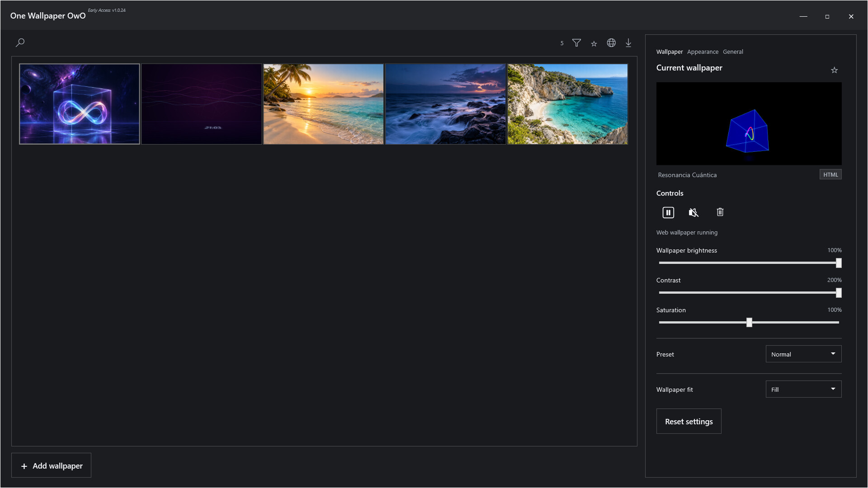The image size is (868, 488).
Task: Pause the running web wallpaper
Action: click(668, 212)
